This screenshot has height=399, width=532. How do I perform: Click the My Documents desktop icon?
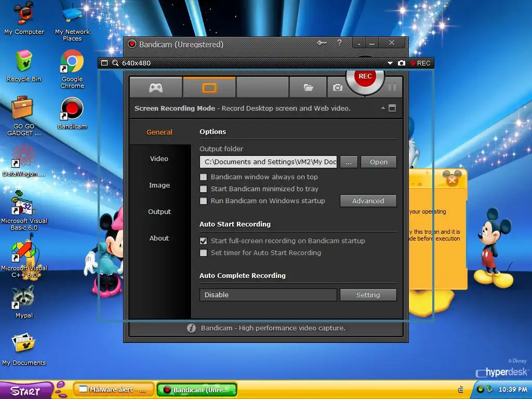pyautogui.click(x=24, y=350)
